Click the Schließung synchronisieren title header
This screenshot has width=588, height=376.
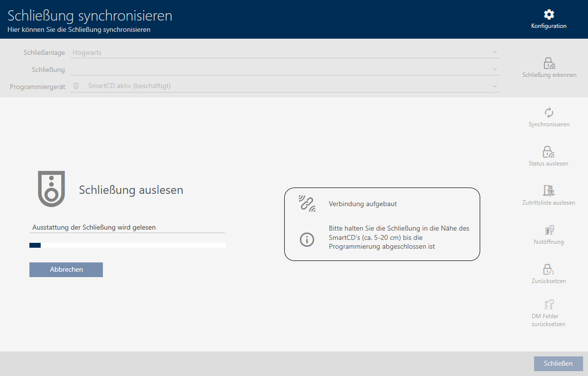90,16
